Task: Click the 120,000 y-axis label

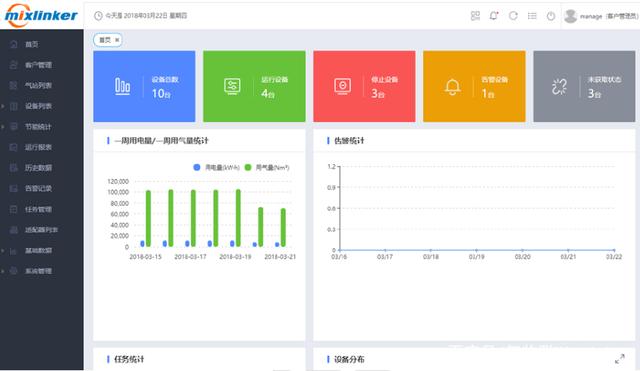Action: [118, 181]
